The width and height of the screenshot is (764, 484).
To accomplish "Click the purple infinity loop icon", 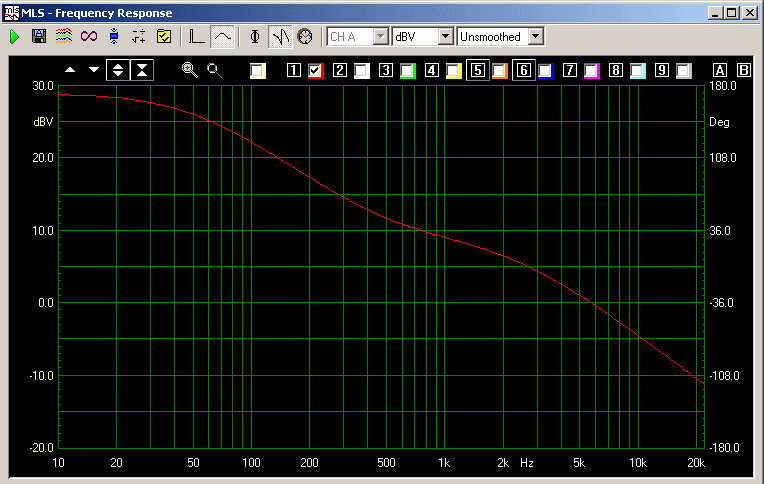I will tap(89, 36).
